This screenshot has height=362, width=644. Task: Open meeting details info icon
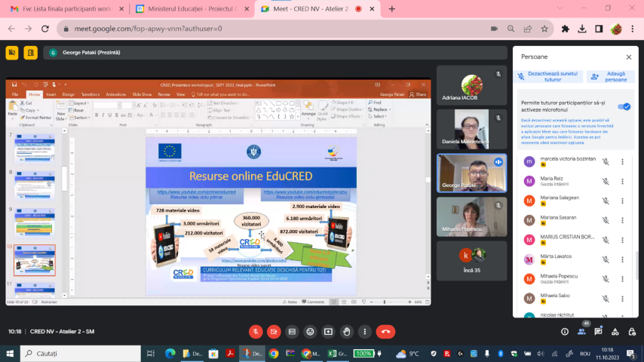(565, 331)
